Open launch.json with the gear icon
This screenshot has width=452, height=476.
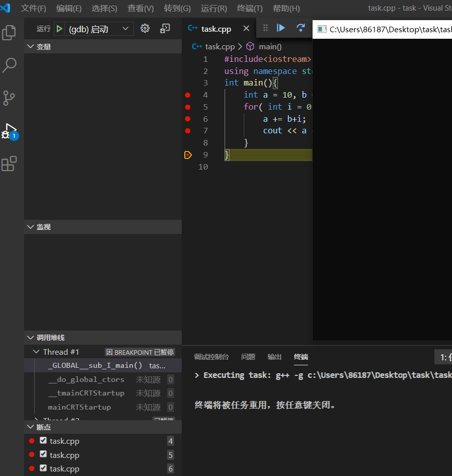point(145,29)
